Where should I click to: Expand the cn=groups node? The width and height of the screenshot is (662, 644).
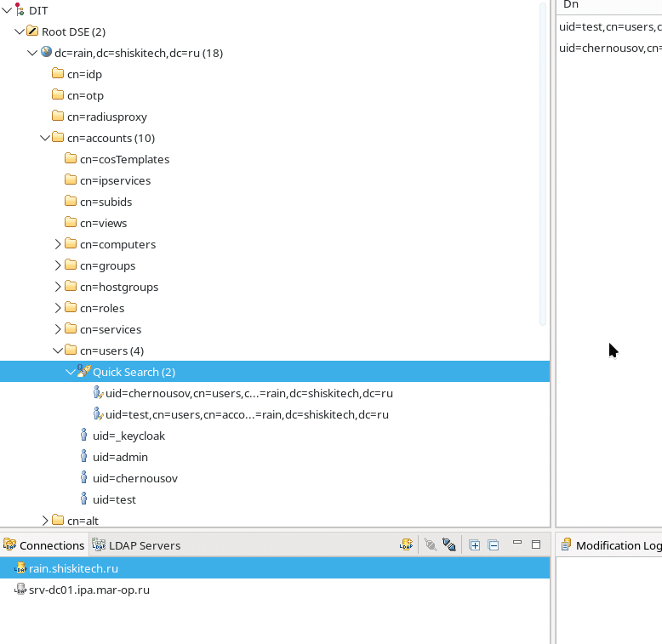(58, 265)
